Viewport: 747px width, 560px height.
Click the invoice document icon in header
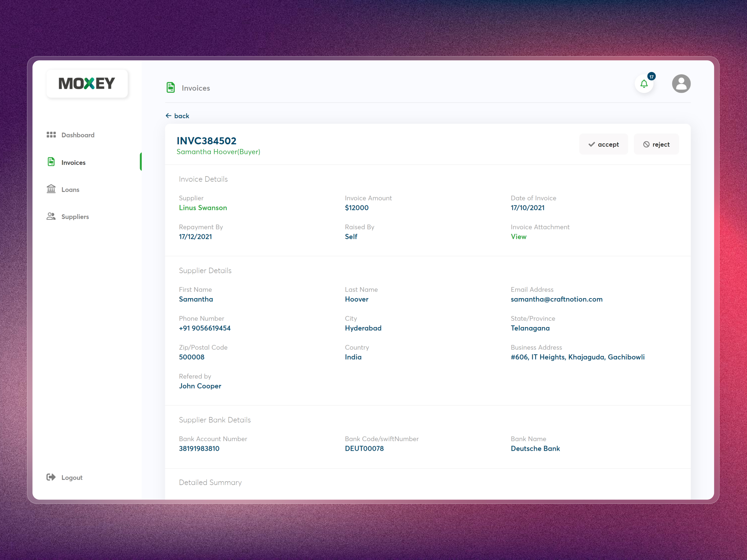(171, 87)
